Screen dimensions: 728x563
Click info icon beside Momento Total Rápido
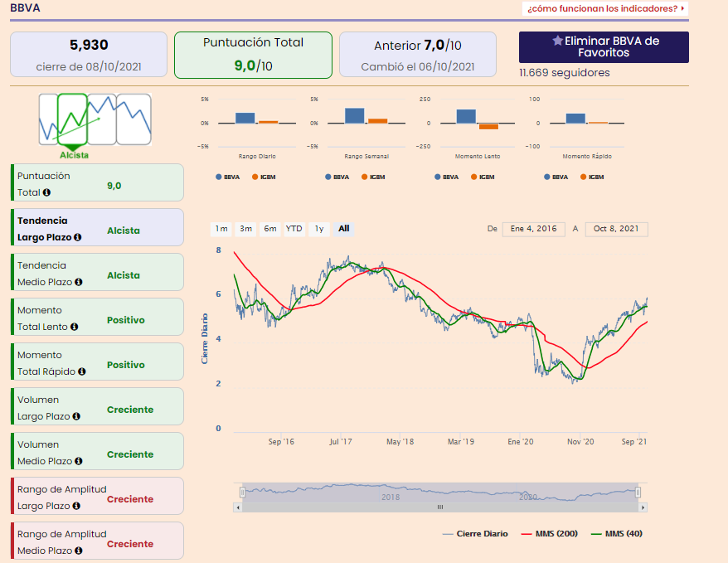[81, 371]
